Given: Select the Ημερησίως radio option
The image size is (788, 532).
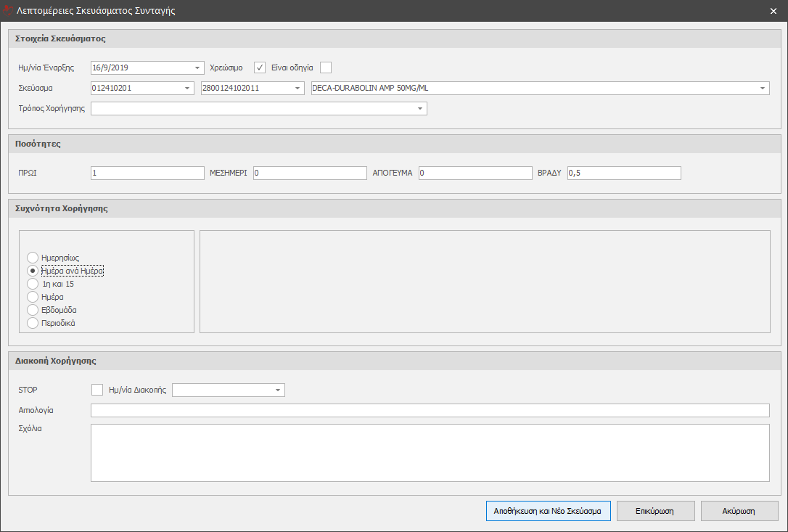Looking at the screenshot, I should (33, 258).
